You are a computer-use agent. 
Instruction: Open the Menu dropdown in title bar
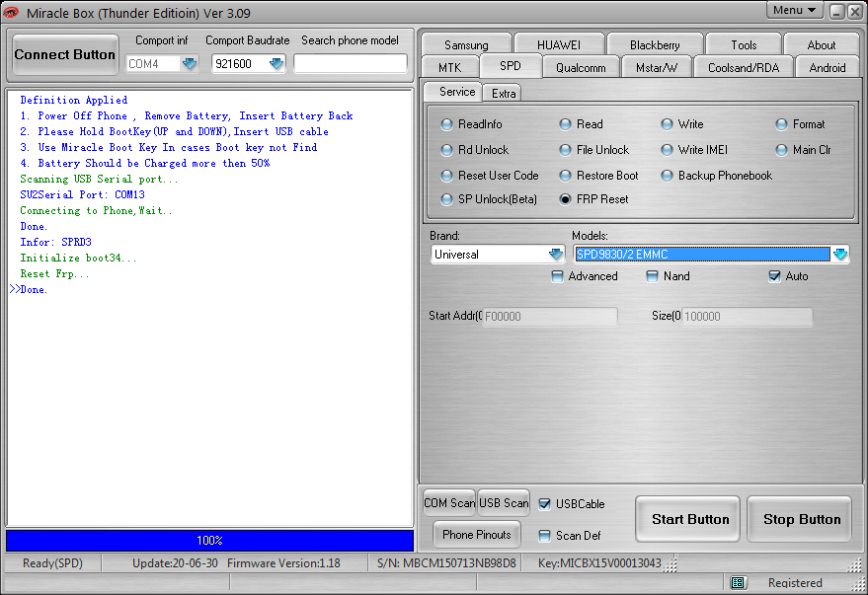tap(794, 10)
